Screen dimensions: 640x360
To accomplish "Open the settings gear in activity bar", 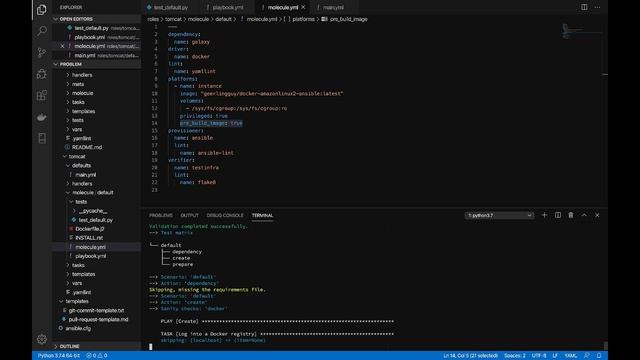I will pyautogui.click(x=42, y=339).
